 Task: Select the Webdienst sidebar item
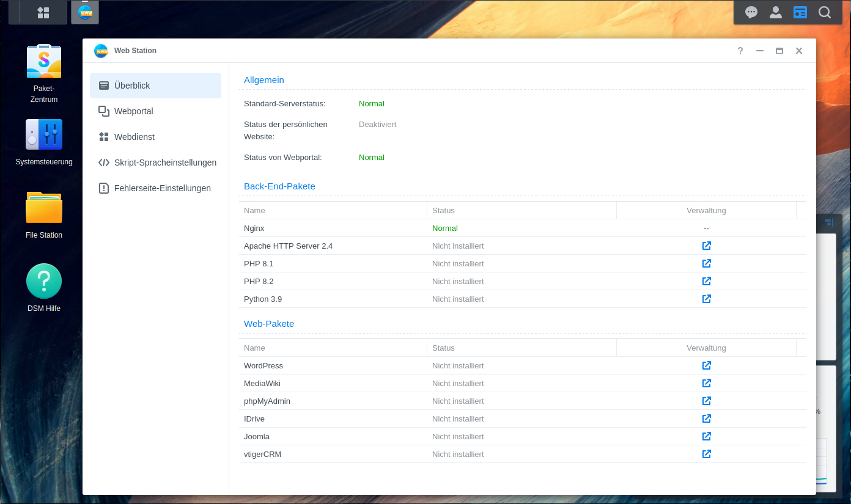(x=134, y=137)
